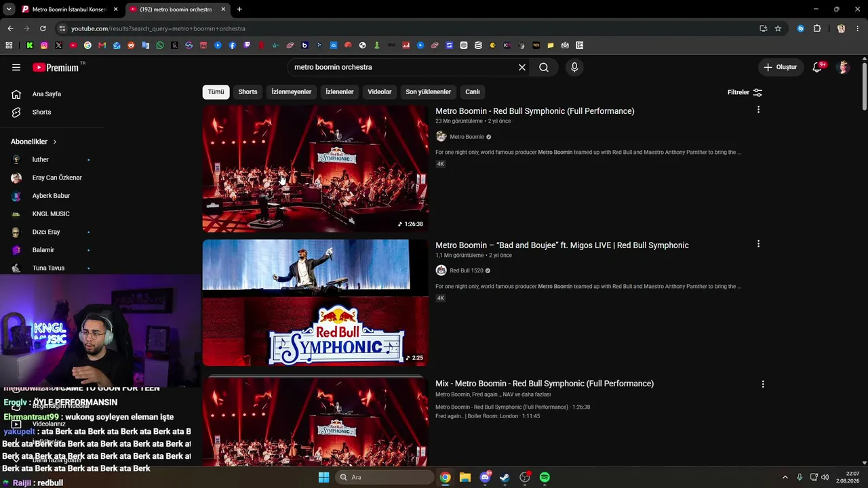The height and width of the screenshot is (488, 868).
Task: Open YouTube notifications bell
Action: tap(817, 67)
